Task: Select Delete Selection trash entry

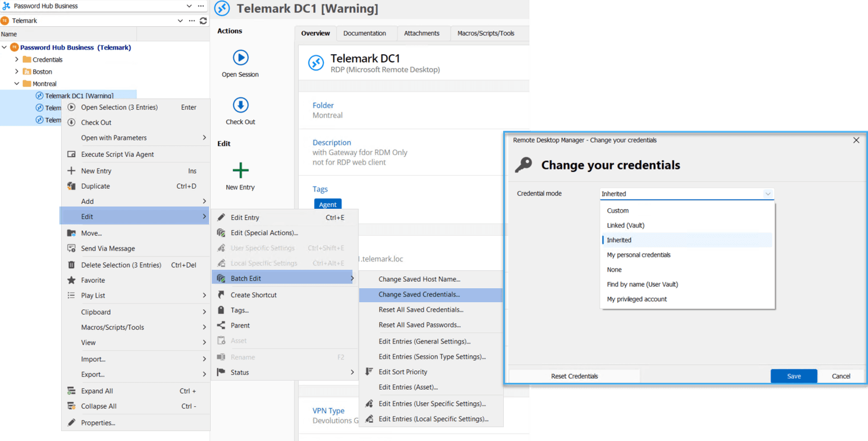Action: 120,265
